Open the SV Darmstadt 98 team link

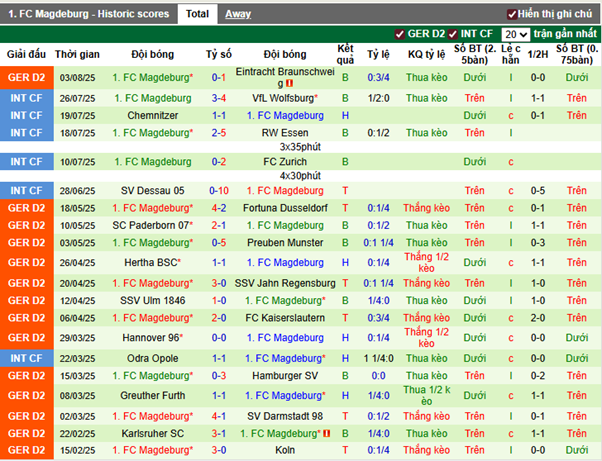(x=285, y=416)
